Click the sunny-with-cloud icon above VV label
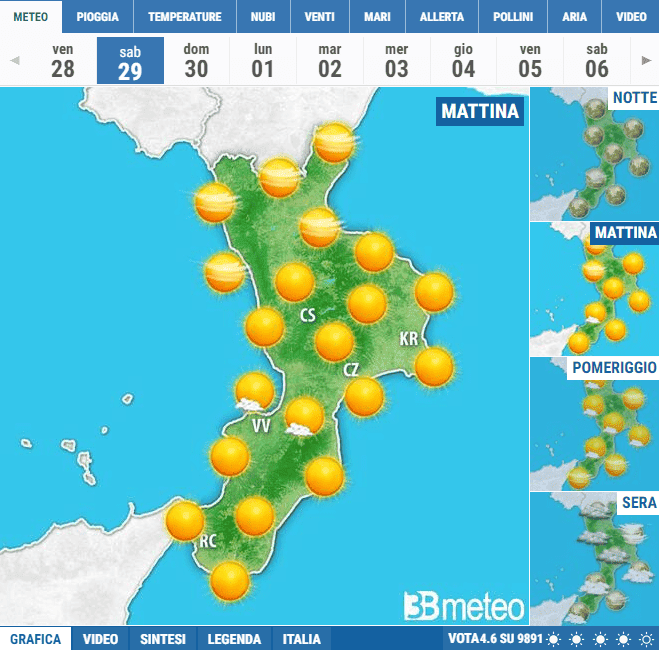The width and height of the screenshot is (659, 650). click(254, 392)
